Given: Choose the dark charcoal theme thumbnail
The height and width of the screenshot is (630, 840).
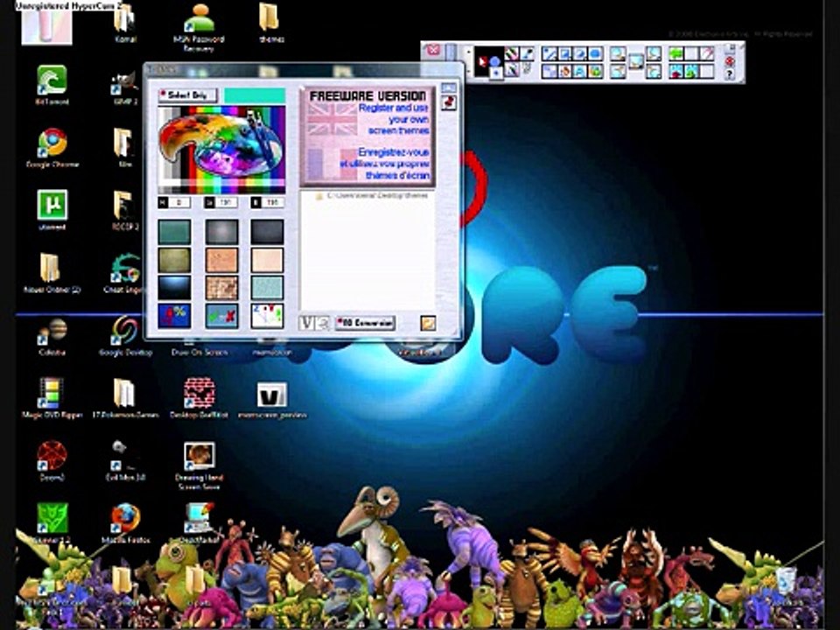Looking at the screenshot, I should 267,231.
